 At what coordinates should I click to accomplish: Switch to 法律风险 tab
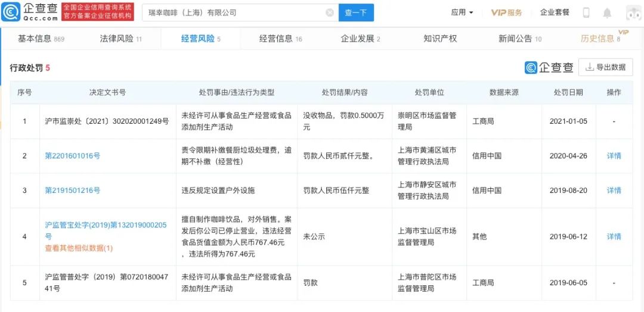point(121,39)
